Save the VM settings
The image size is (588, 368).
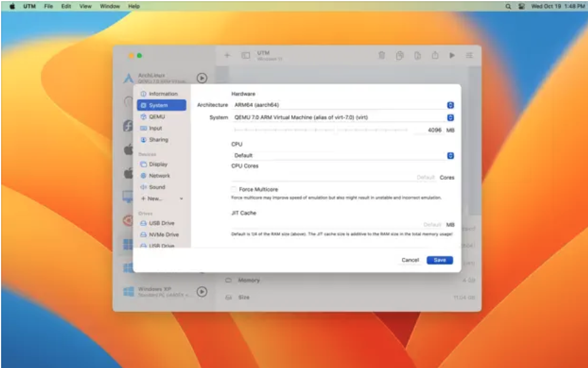(x=440, y=260)
